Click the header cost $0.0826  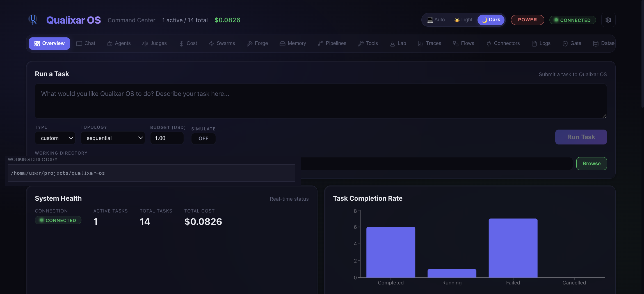[x=227, y=20]
